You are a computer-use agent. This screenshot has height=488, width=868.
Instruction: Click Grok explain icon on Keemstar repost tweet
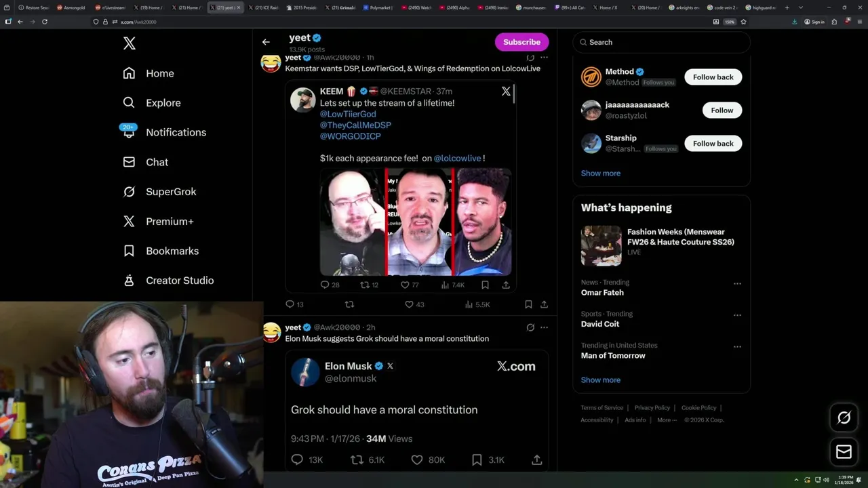530,58
